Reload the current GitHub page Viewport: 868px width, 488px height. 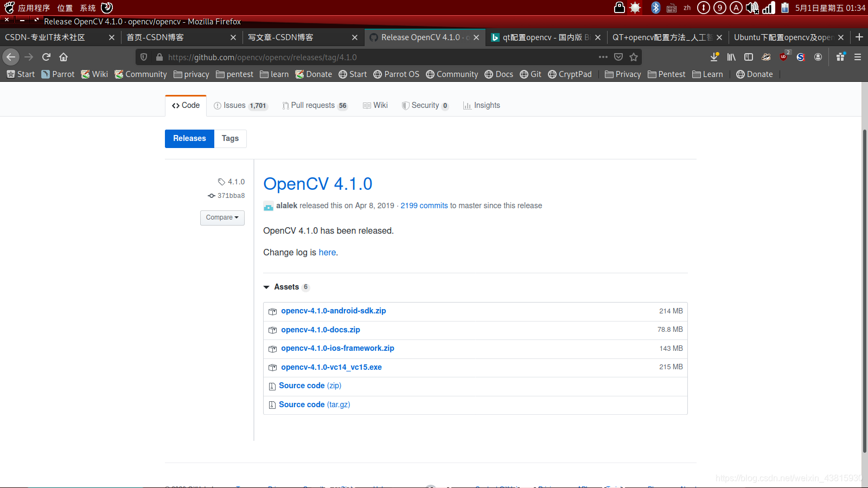pos(46,57)
